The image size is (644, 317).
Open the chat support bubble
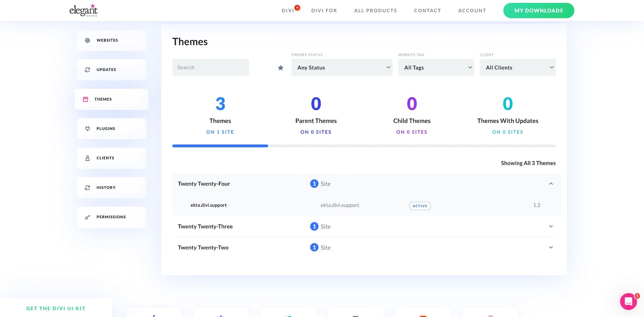point(628,302)
